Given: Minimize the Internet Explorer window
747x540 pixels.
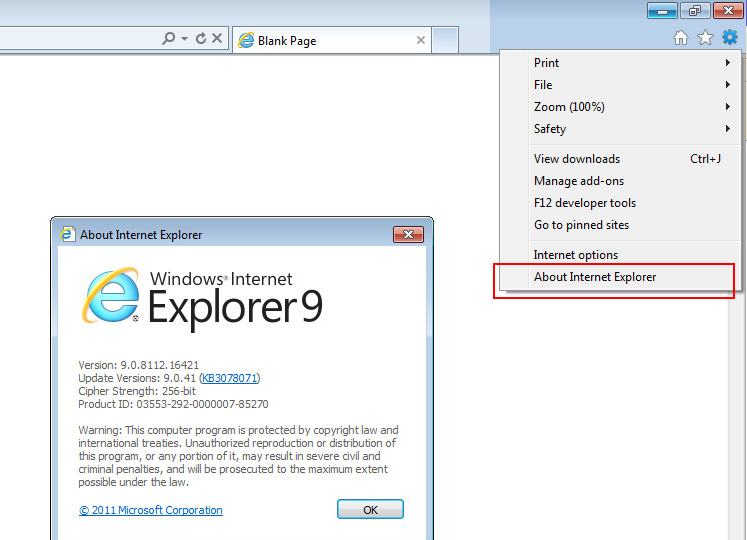Looking at the screenshot, I should (662, 10).
